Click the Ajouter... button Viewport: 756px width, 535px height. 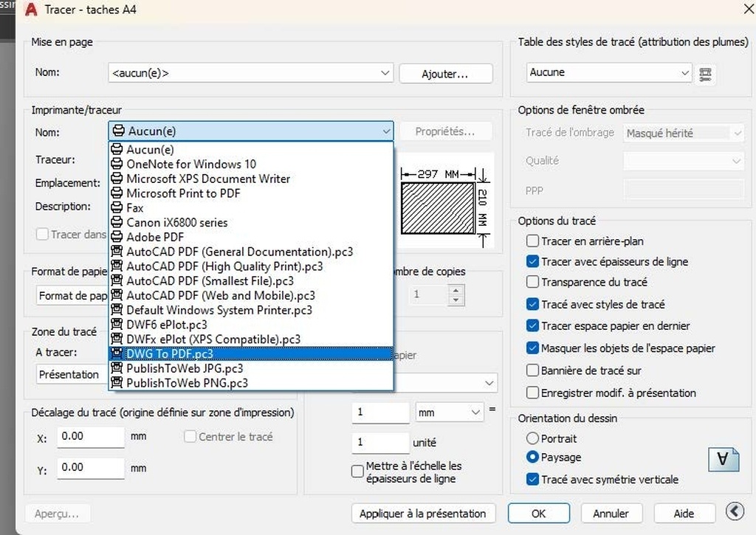tap(445, 74)
